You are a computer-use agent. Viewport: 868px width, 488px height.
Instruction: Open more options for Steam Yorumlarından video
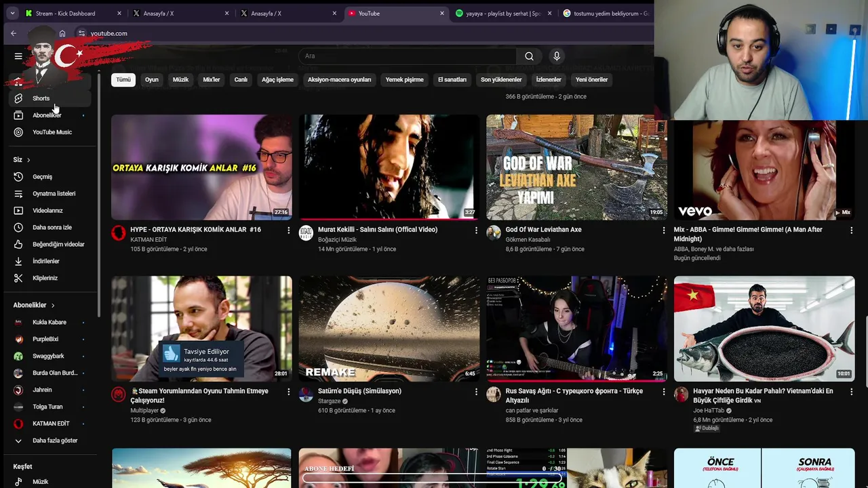[288, 392]
